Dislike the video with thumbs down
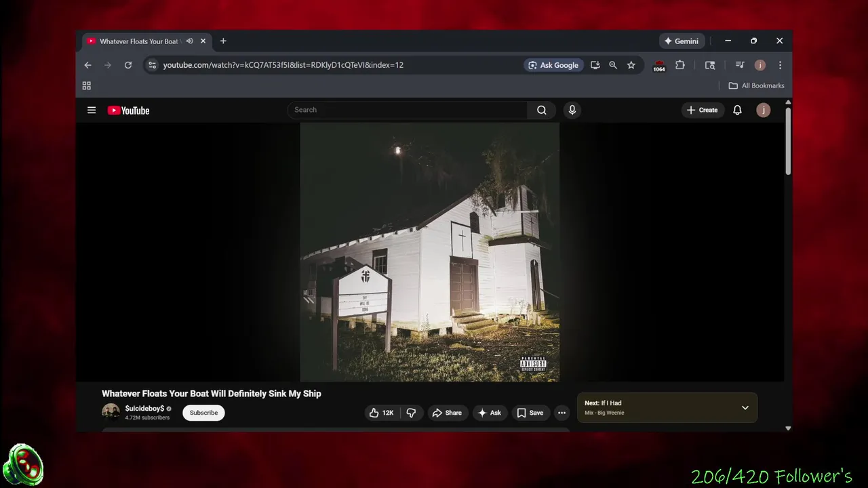 click(411, 413)
